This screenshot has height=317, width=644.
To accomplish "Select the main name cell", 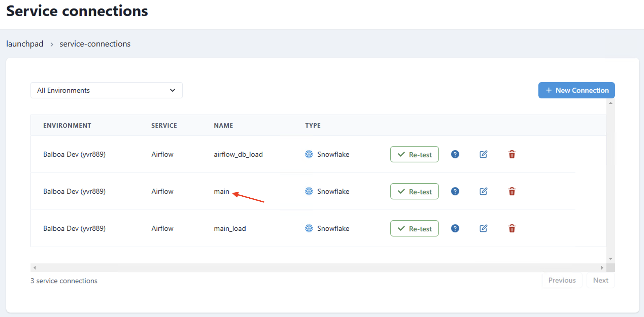I will click(222, 191).
